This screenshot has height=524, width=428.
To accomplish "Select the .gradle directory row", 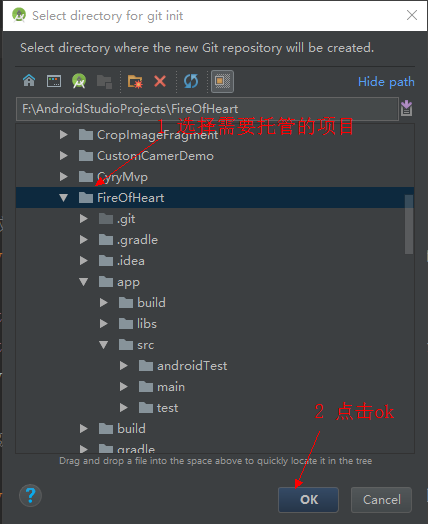I will (x=215, y=240).
